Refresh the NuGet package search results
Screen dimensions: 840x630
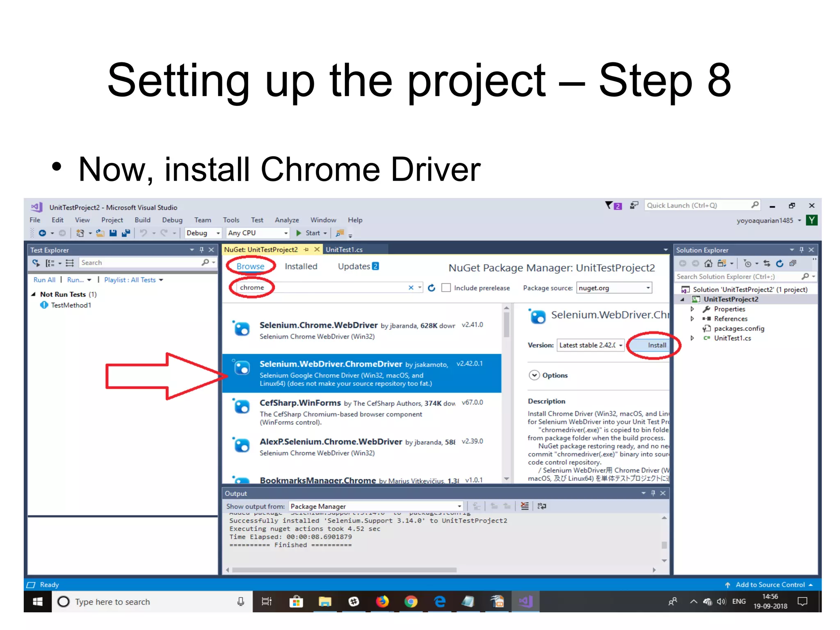coord(431,288)
